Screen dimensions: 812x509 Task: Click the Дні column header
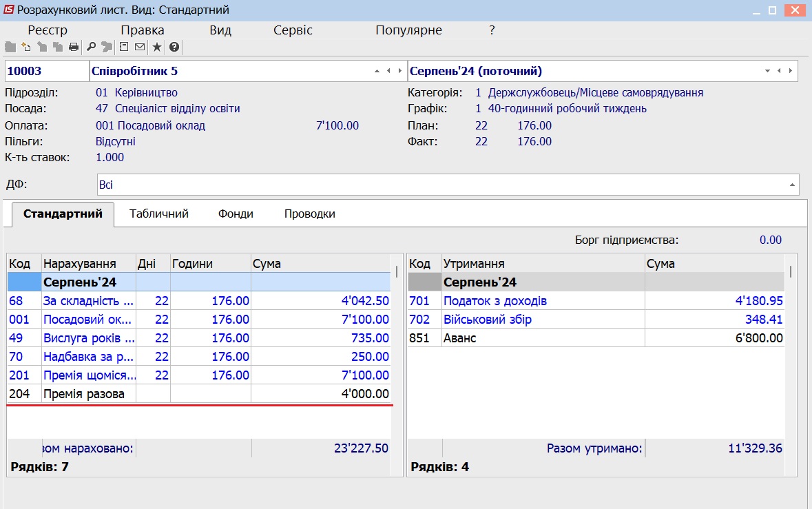click(154, 264)
